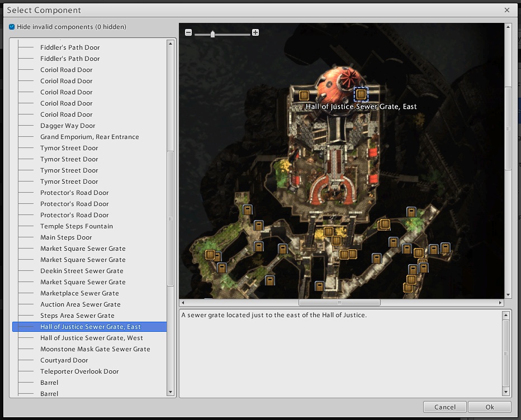Viewport: 521px width, 420px height.
Task: Click the map horizontal scroll-right arrow
Action: 500,303
